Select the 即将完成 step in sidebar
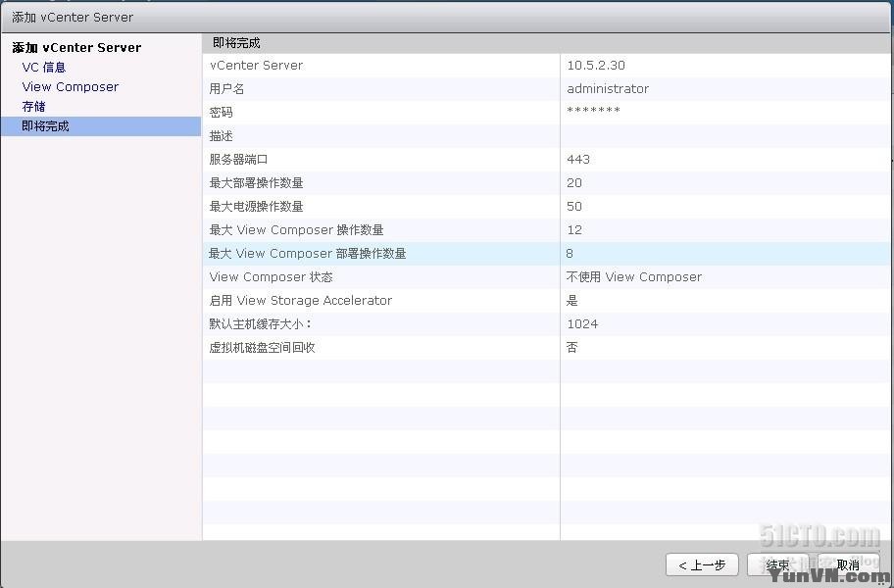The image size is (894, 588). 101,125
